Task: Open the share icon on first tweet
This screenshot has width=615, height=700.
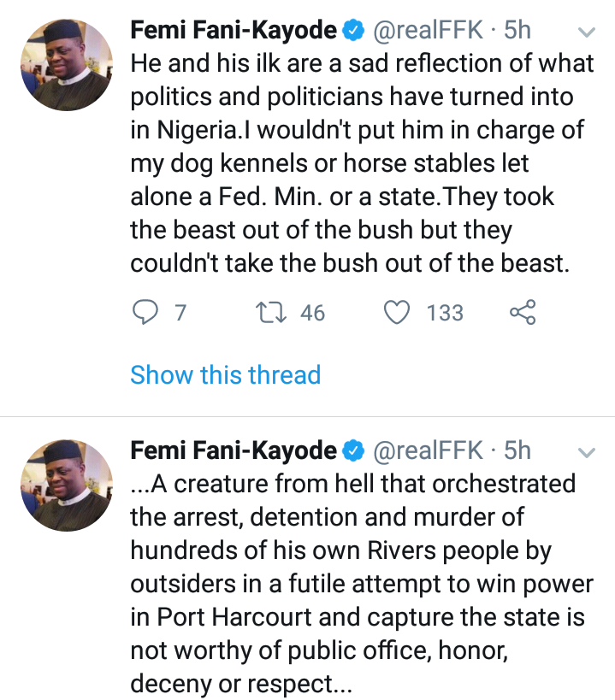Action: tap(523, 313)
